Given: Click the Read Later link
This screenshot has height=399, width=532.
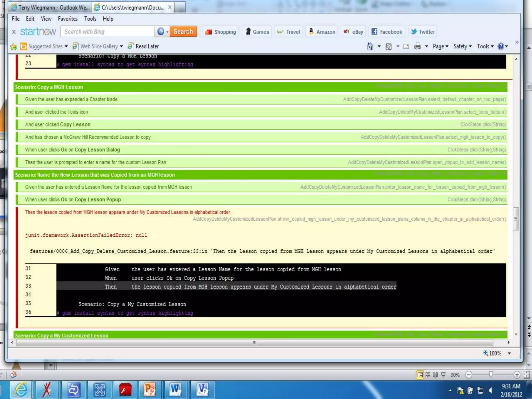Looking at the screenshot, I should click(x=147, y=46).
